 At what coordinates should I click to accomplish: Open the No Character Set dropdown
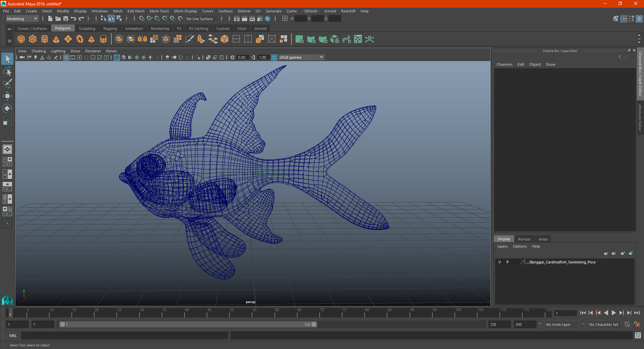tap(604, 325)
